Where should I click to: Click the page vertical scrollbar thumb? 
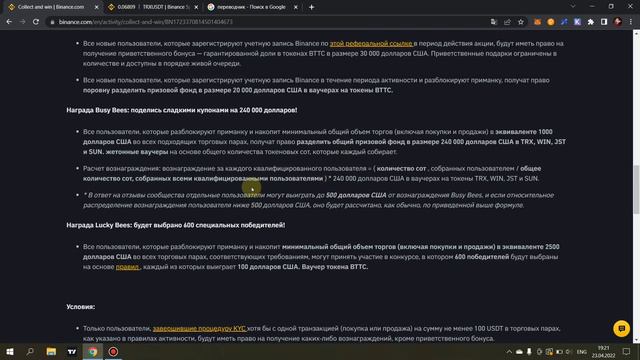pyautogui.click(x=636, y=189)
